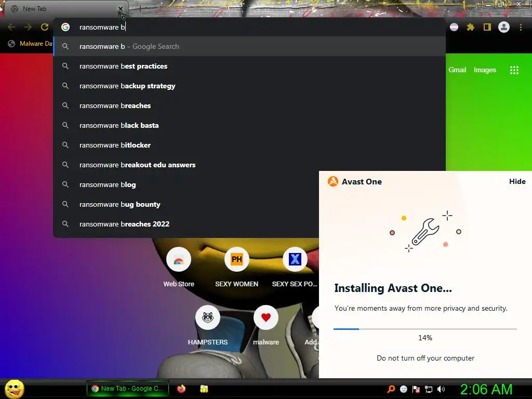The width and height of the screenshot is (532, 399).
Task: Restore down the Chrome window
Action: click(501, 5)
